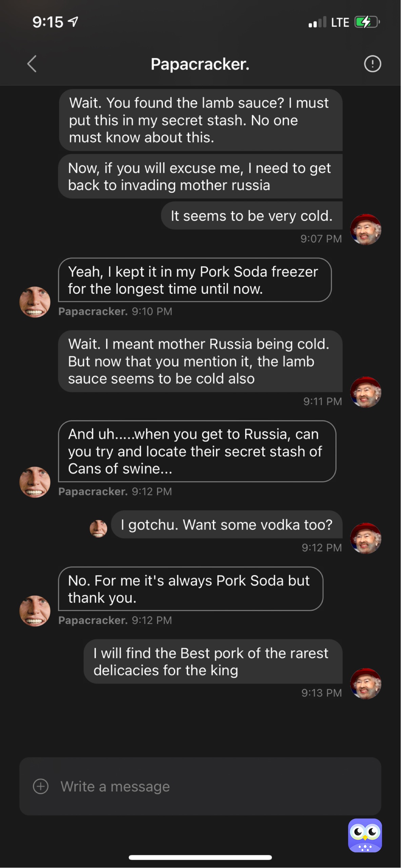The width and height of the screenshot is (401, 868).
Task: Tap the 'It seems to be very cold.' message
Action: [252, 216]
